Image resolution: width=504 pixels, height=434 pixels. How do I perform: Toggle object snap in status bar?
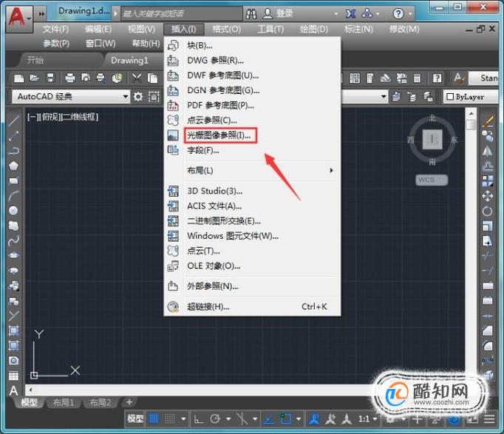[x=286, y=419]
